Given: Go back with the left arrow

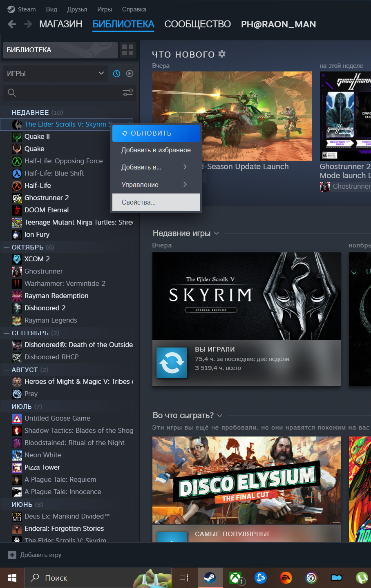Looking at the screenshot, I should pos(12,24).
